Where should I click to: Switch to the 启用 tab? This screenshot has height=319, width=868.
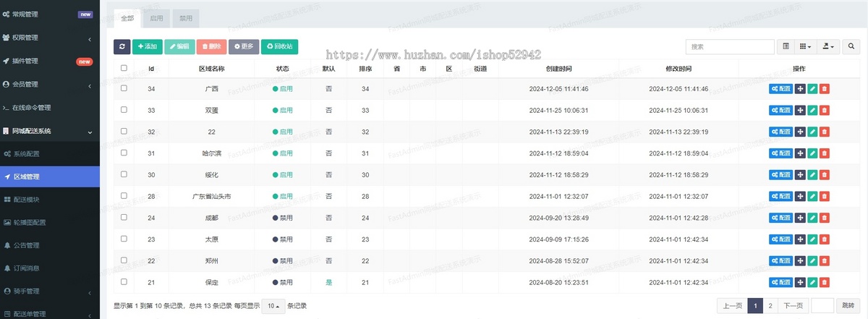(x=157, y=20)
